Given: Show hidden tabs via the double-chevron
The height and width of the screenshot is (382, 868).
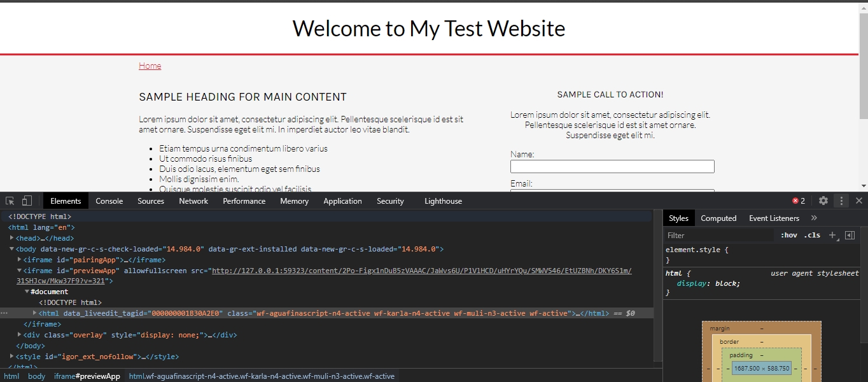Looking at the screenshot, I should point(815,218).
